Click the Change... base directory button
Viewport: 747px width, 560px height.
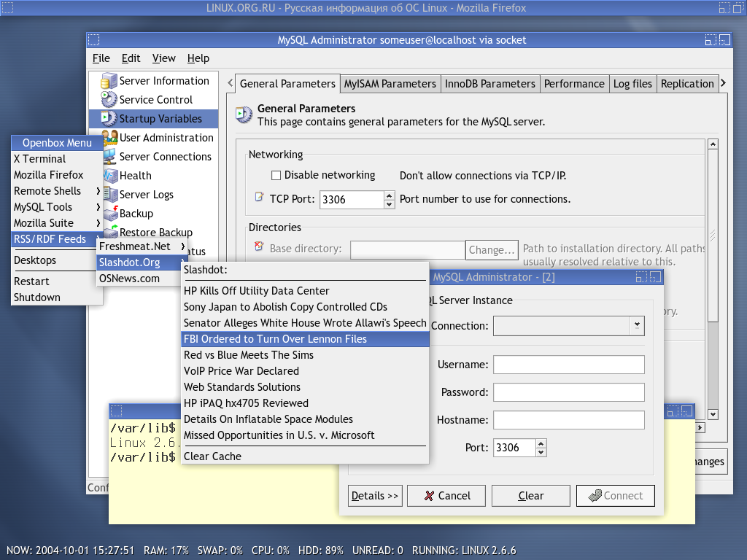pyautogui.click(x=492, y=249)
